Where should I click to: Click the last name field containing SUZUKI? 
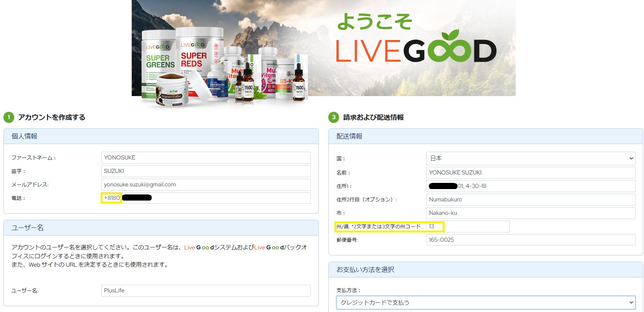(x=206, y=171)
